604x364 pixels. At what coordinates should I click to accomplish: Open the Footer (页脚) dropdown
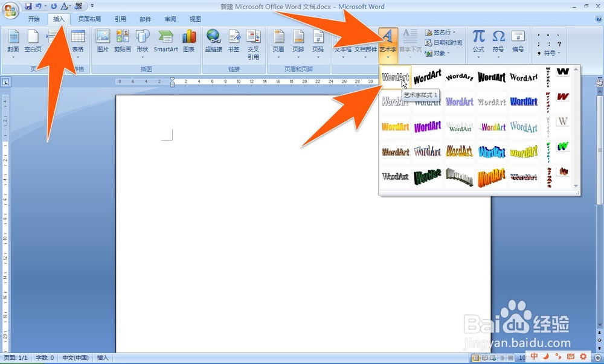[298, 43]
